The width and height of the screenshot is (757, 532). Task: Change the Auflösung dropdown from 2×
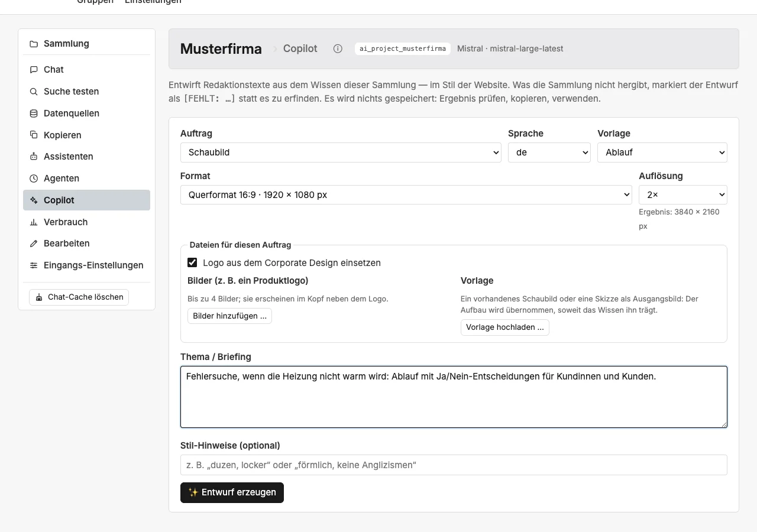pyautogui.click(x=683, y=195)
